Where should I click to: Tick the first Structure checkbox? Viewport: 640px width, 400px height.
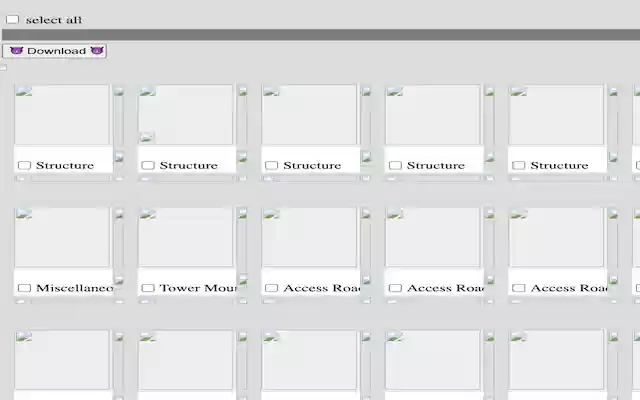(x=24, y=165)
